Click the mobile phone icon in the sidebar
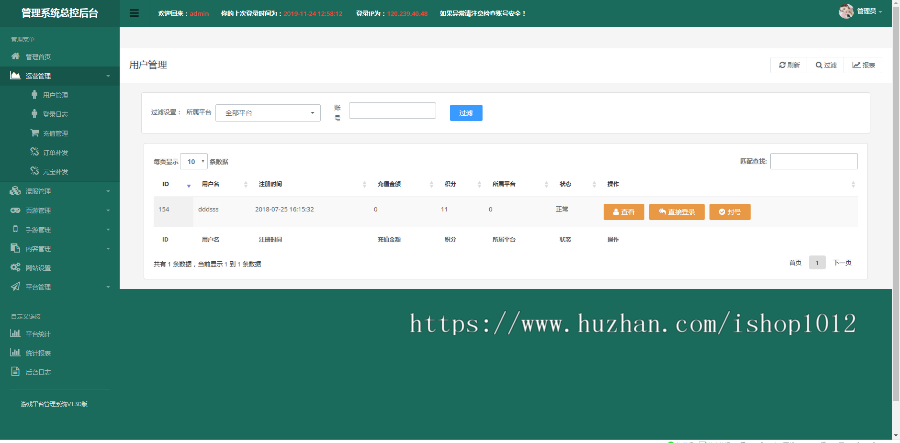Image resolution: width=900 pixels, height=443 pixels. tap(15, 229)
